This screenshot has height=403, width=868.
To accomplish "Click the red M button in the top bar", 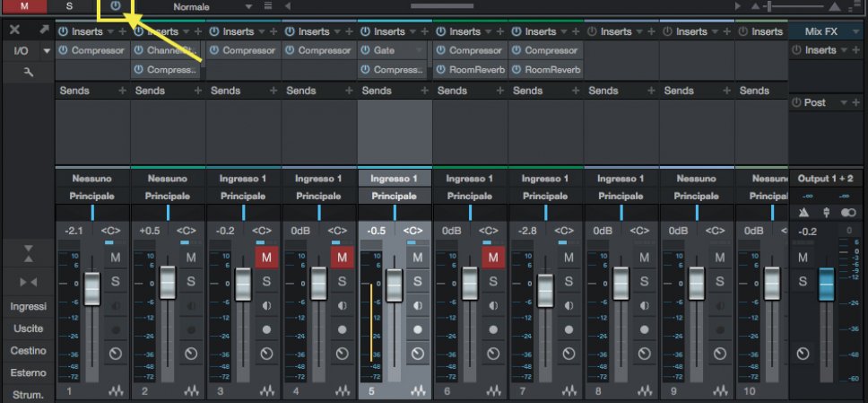I will coord(24,6).
